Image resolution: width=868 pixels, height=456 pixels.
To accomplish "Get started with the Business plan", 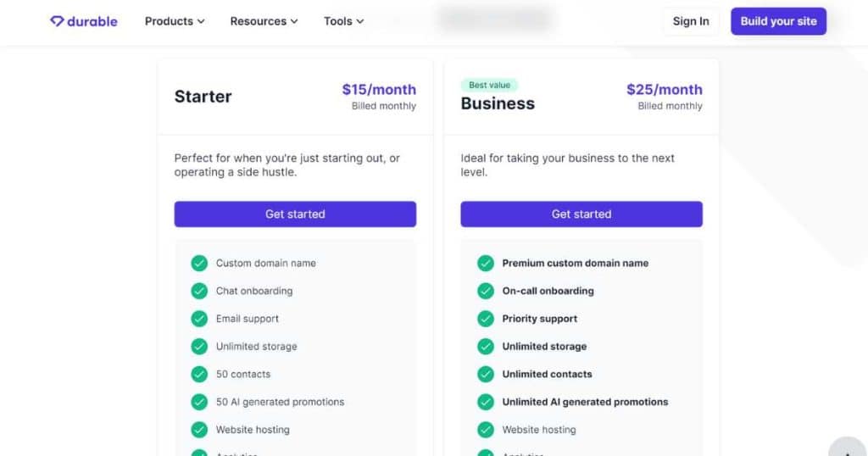I will tap(581, 214).
